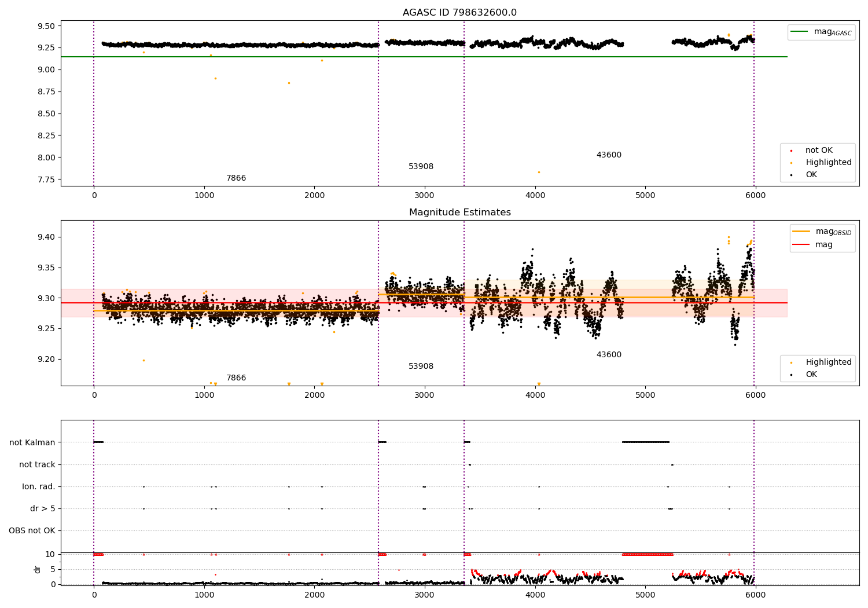Click 'Highlighted' in the top plot legend

821,163
